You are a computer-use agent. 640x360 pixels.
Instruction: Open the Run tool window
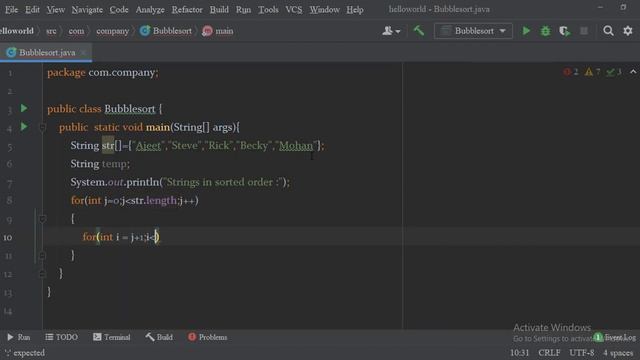[19, 337]
